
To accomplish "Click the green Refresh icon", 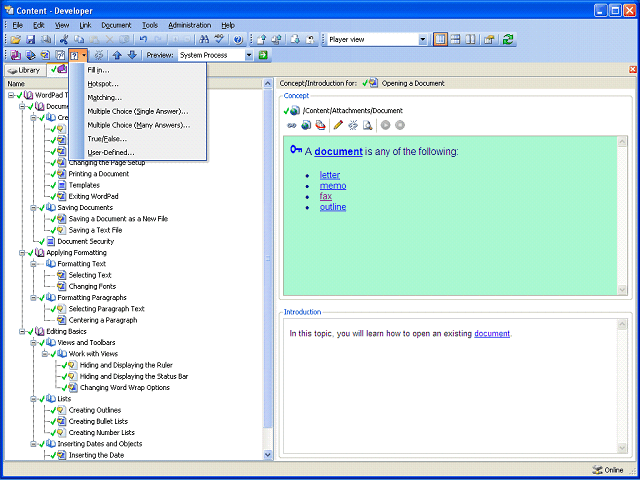I will [508, 40].
